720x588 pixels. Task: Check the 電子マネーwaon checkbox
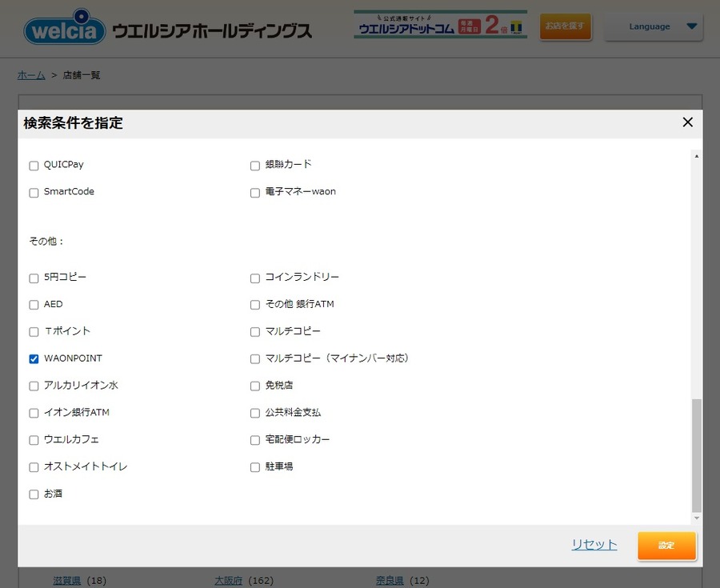[255, 193]
